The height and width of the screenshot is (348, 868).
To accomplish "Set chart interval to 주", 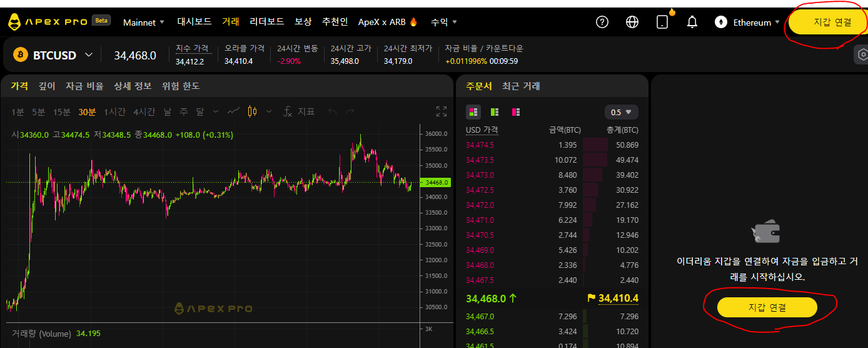I will 184,112.
